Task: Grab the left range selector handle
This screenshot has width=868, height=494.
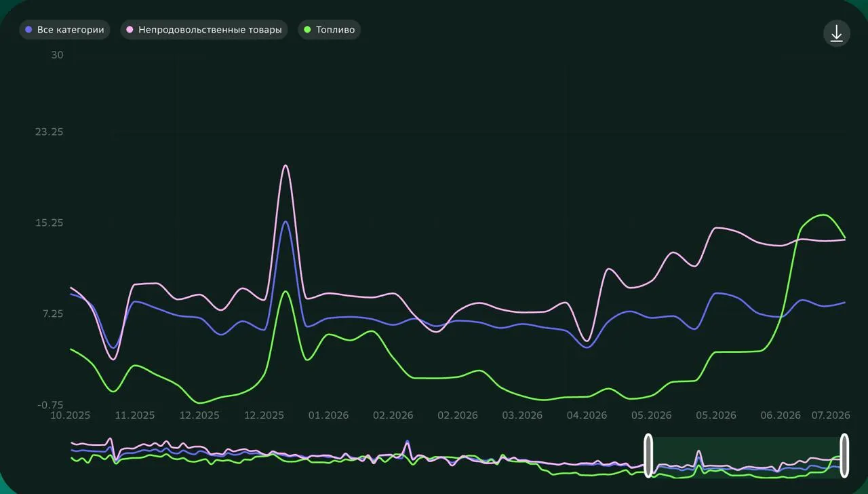Action: tap(648, 455)
